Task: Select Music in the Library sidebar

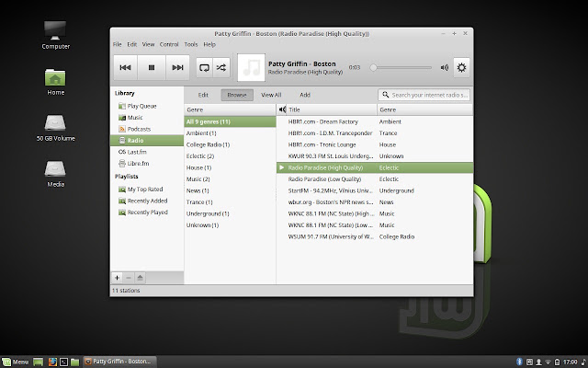Action: (147, 118)
